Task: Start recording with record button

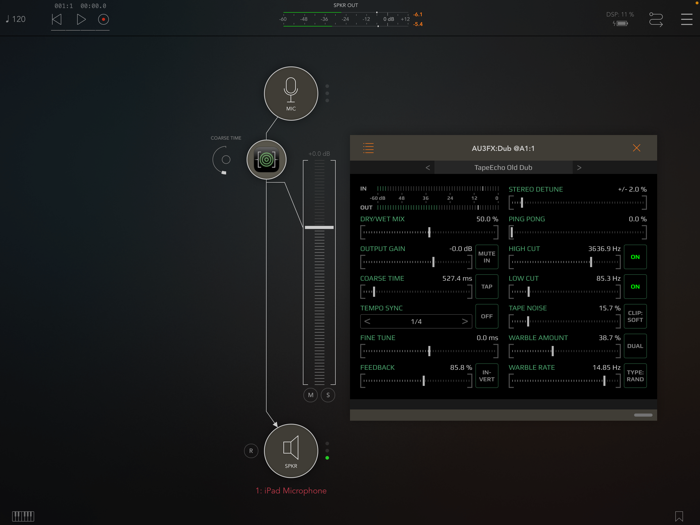Action: tap(104, 19)
